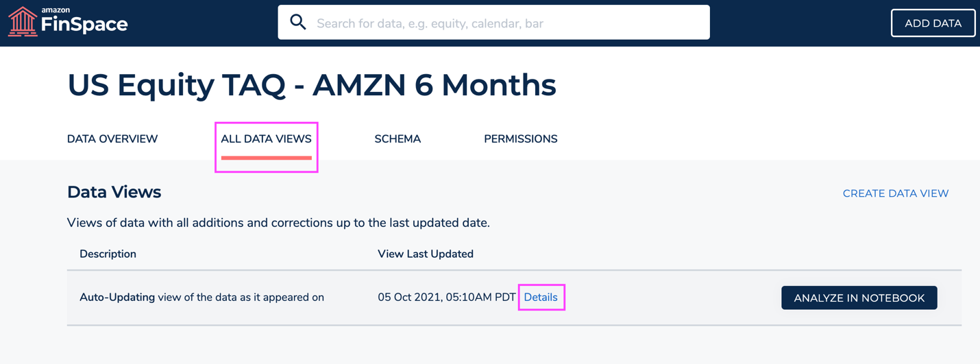Click the small 'amazon' text above FinSpace
The width and height of the screenshot is (980, 364).
coord(56,10)
